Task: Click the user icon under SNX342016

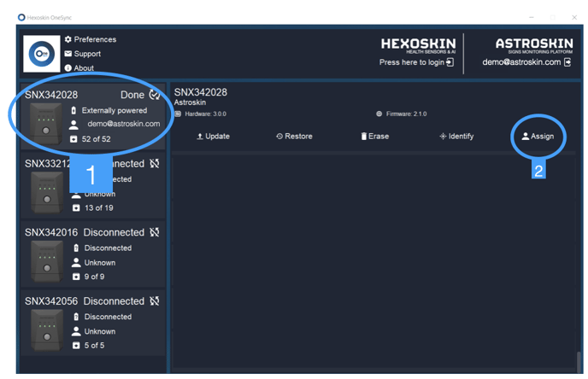Action: 76,263
